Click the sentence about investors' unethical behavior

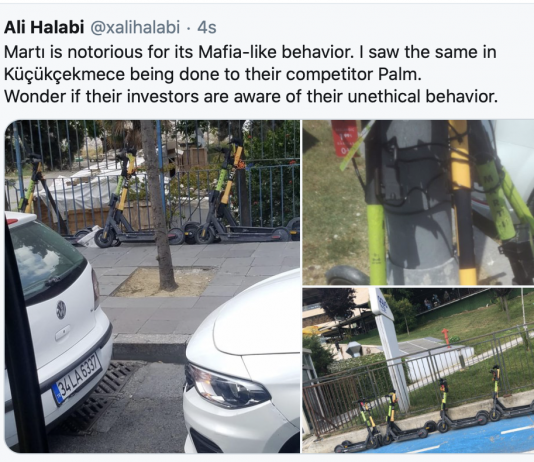251,97
